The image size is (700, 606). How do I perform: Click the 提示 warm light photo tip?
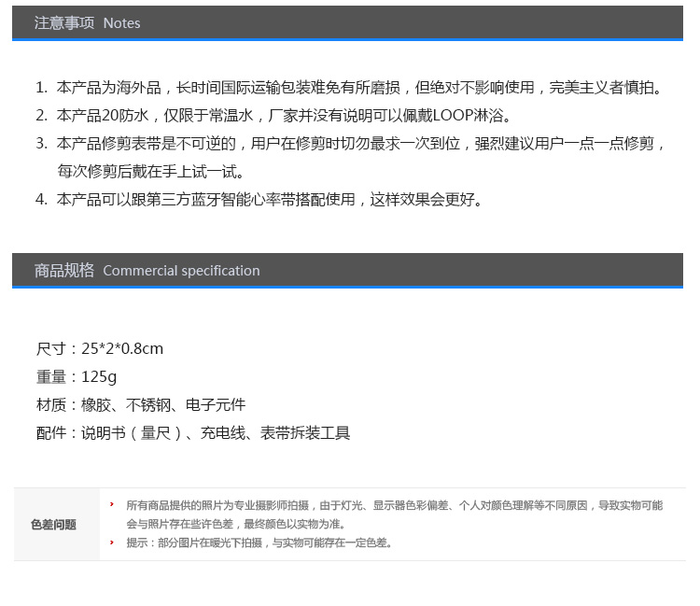259,543
